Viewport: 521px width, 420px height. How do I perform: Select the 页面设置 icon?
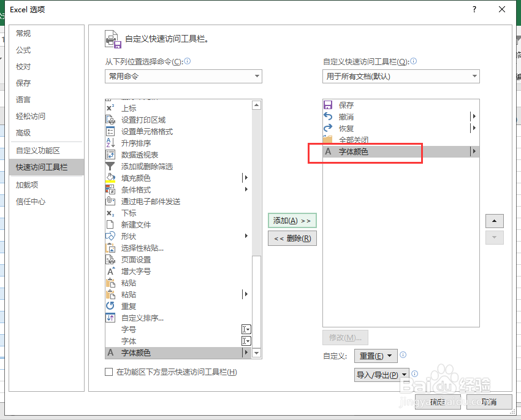(110, 259)
